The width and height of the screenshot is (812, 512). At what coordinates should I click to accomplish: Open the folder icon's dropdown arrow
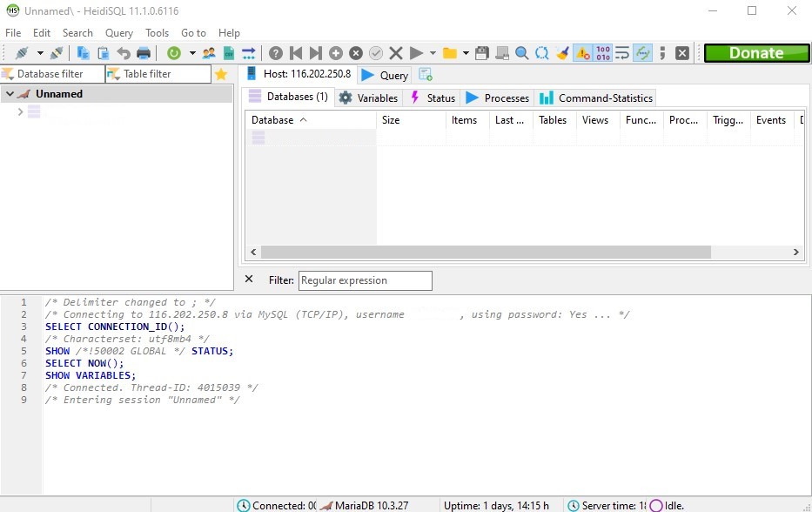coord(466,53)
